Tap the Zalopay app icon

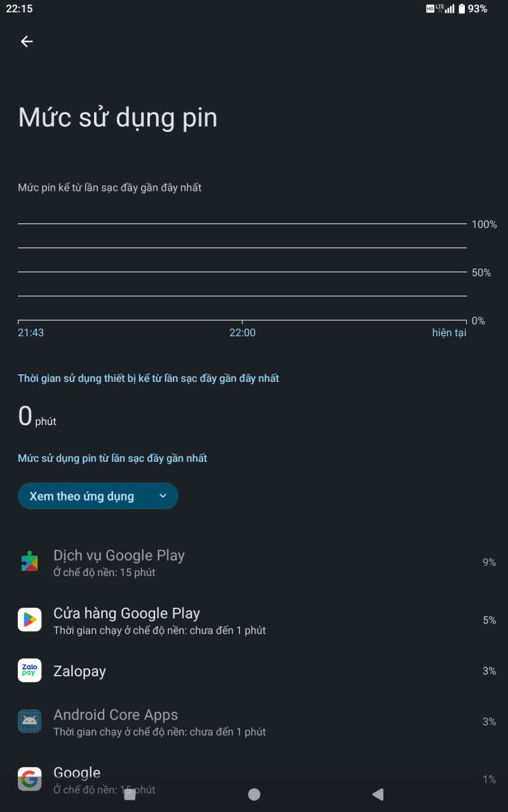click(29, 671)
